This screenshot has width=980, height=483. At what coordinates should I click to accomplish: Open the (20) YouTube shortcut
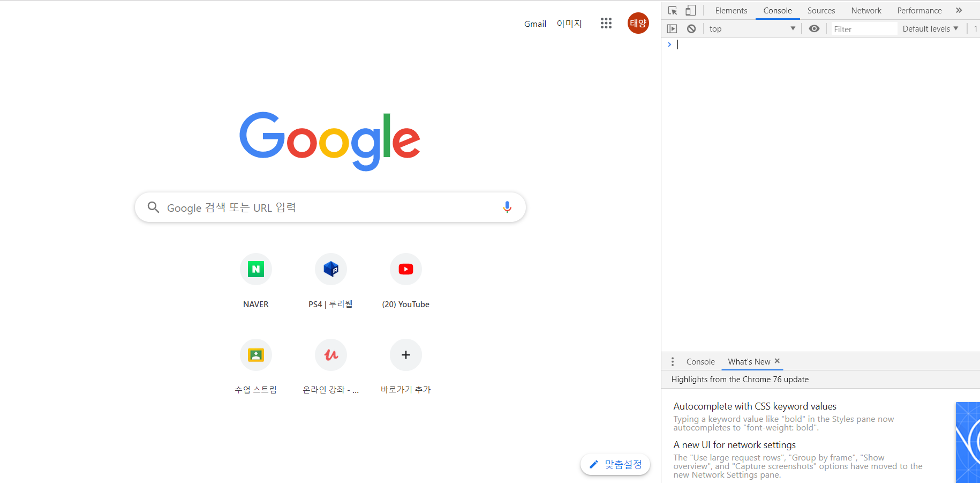coord(406,280)
